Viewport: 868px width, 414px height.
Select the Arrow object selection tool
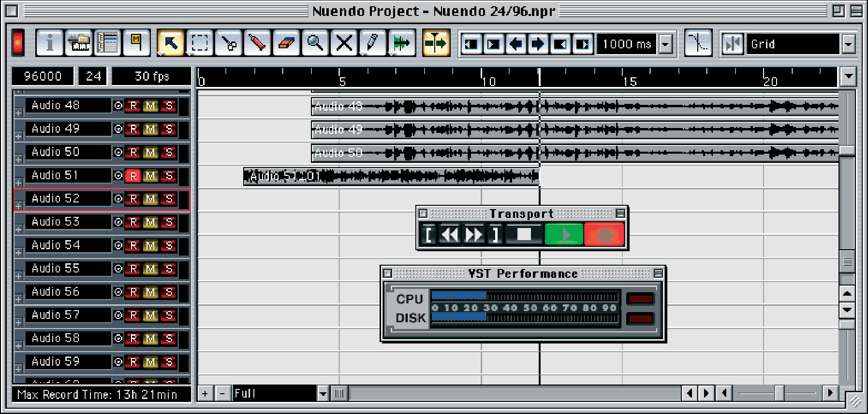pos(171,43)
